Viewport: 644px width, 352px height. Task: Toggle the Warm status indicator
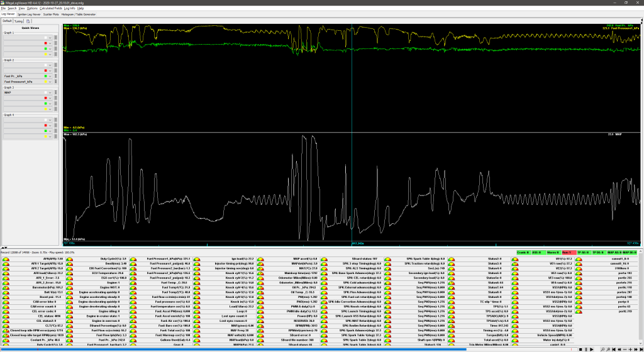point(553,253)
